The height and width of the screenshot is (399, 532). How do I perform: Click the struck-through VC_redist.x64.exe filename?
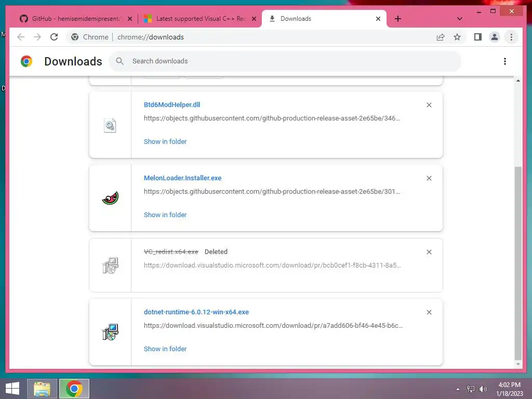click(x=171, y=252)
